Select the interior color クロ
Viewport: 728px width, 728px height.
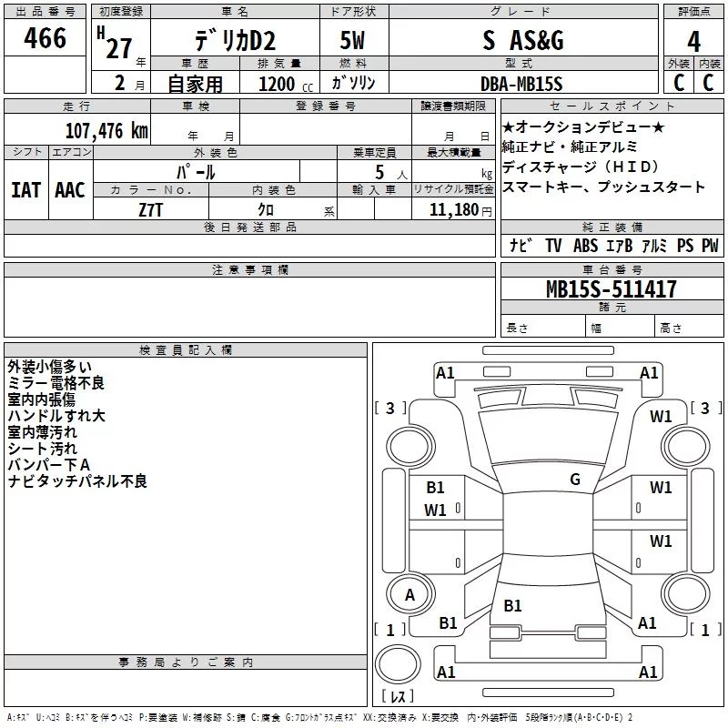[x=266, y=210]
